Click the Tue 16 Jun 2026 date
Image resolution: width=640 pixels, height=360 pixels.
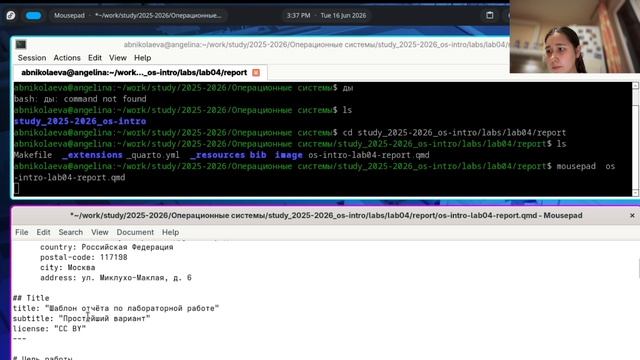click(x=343, y=16)
